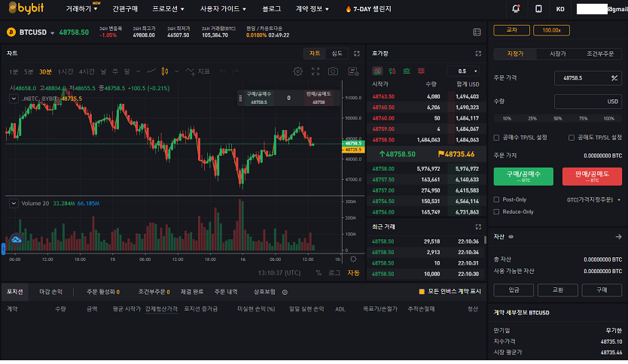Toggle chart fullscreen mode icon
Screen dimensions: 628x364
pyautogui.click(x=316, y=71)
